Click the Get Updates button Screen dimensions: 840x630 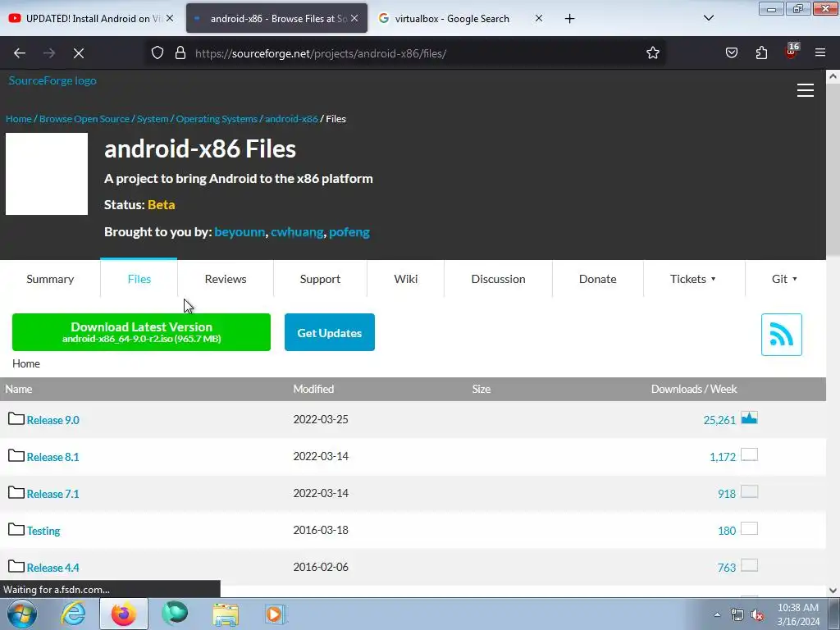330,332
